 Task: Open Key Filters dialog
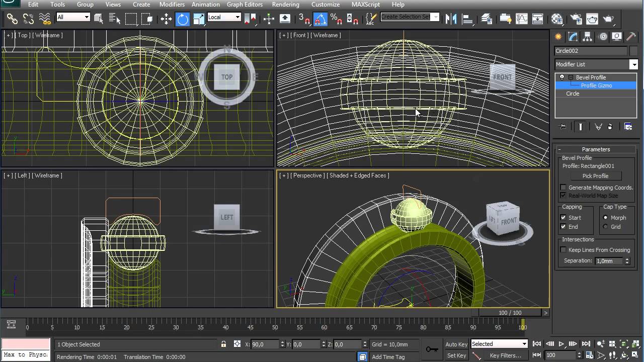505,355
